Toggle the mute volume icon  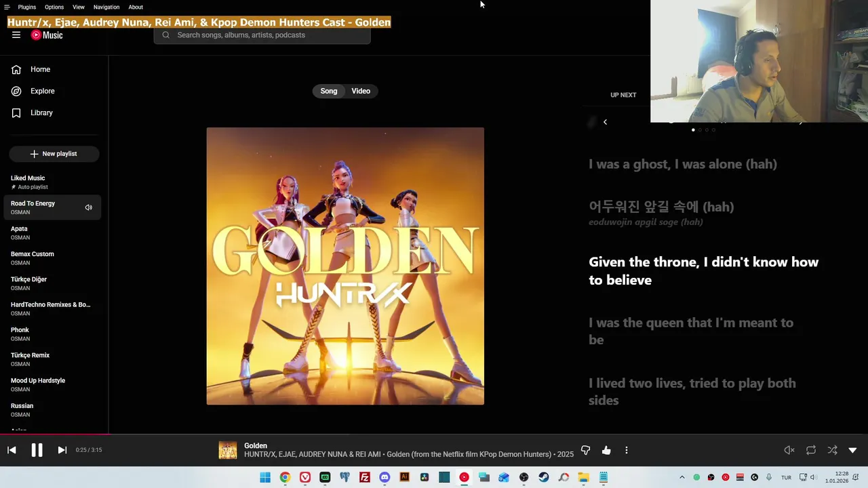[x=789, y=450]
